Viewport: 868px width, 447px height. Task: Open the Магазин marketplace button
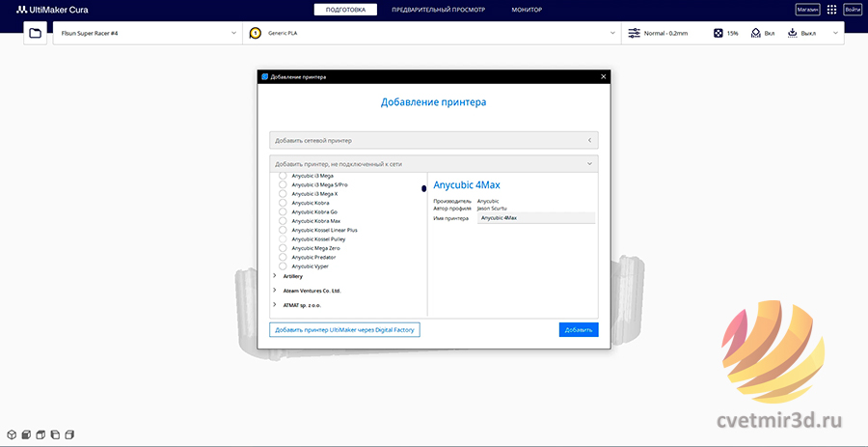pyautogui.click(x=807, y=10)
